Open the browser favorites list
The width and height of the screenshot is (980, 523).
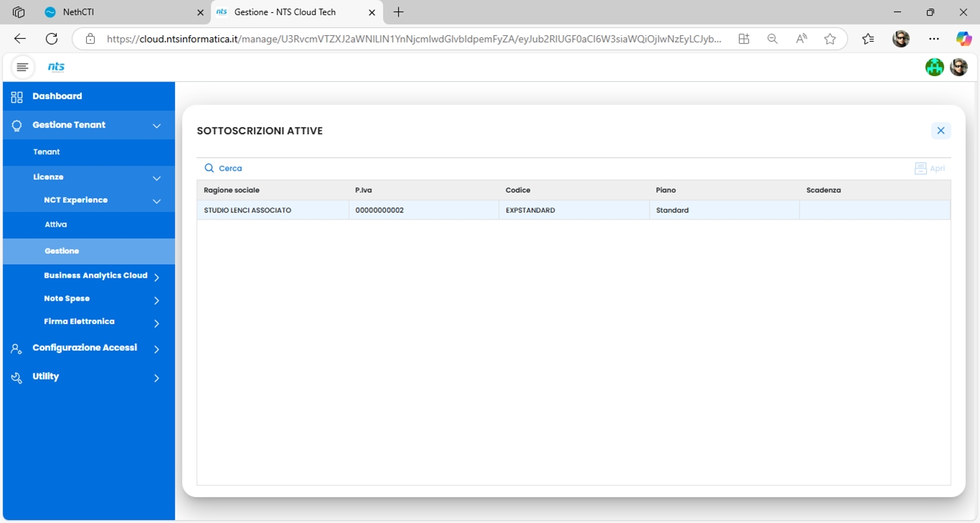pyautogui.click(x=868, y=39)
